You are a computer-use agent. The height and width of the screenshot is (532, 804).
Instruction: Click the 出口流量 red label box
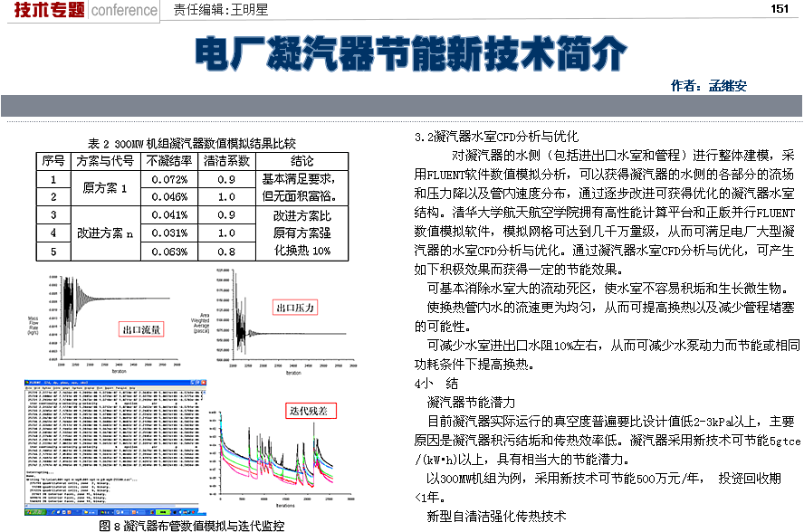pos(142,329)
